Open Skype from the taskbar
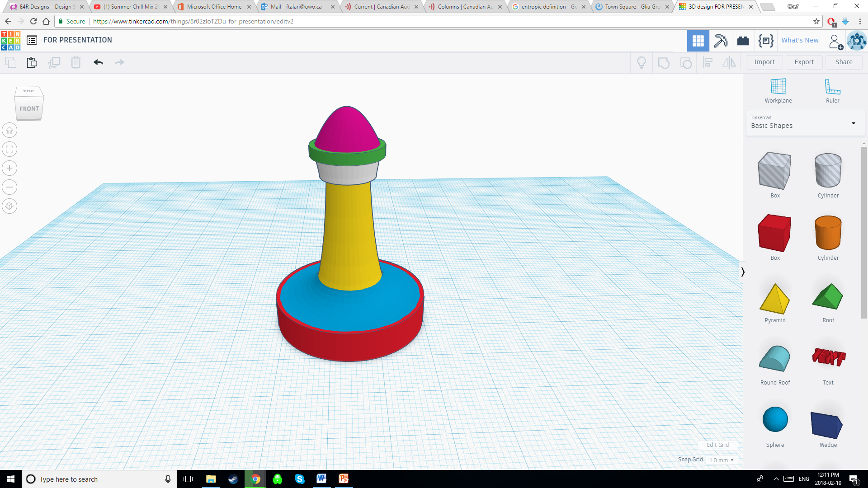 pos(300,479)
